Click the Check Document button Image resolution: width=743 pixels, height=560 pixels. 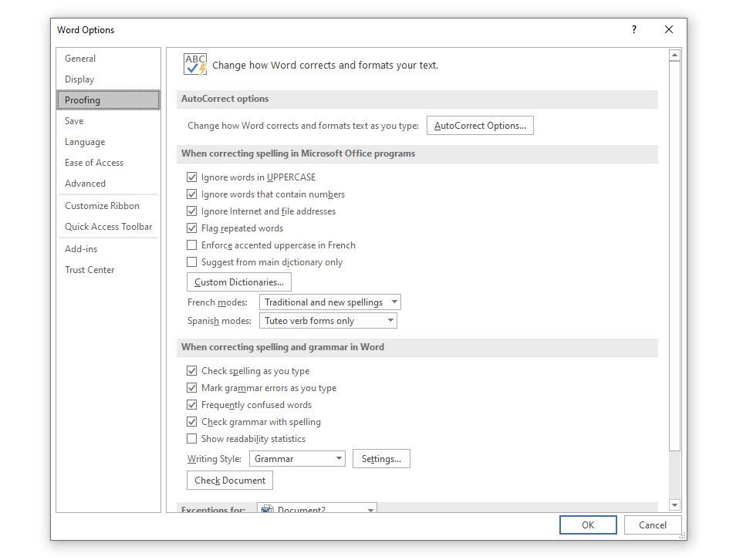229,480
